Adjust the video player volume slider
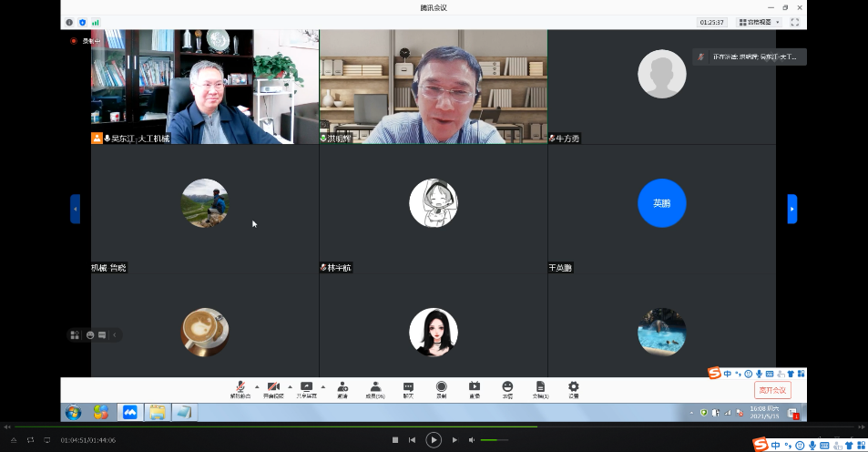Screen dimensions: 868x452 click(495, 440)
